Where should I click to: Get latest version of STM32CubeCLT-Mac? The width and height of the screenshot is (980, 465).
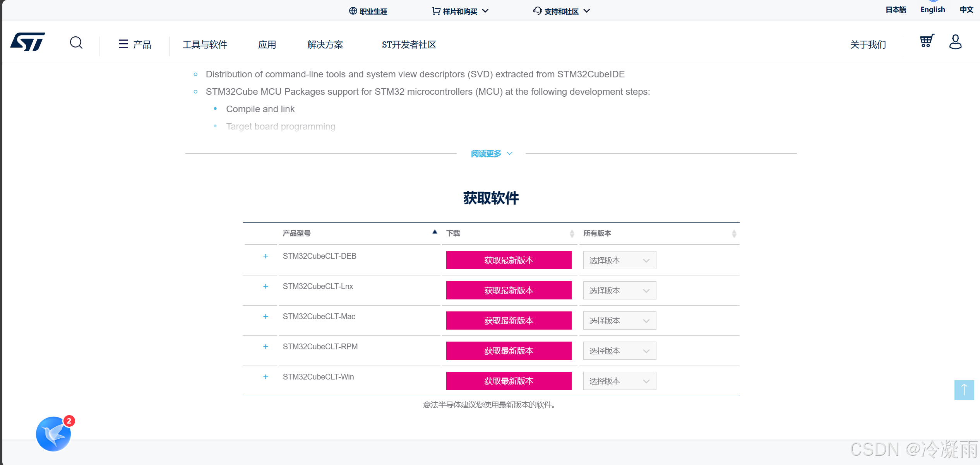[509, 320]
